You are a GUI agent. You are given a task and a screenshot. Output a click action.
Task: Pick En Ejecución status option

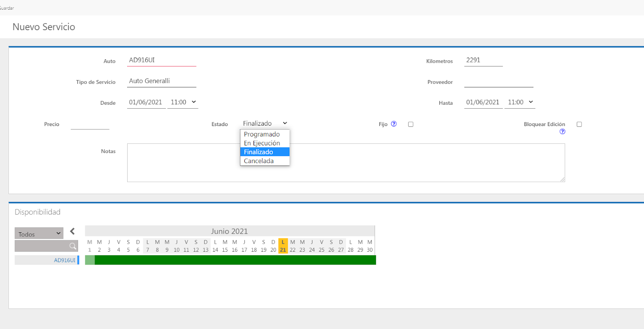tap(262, 143)
